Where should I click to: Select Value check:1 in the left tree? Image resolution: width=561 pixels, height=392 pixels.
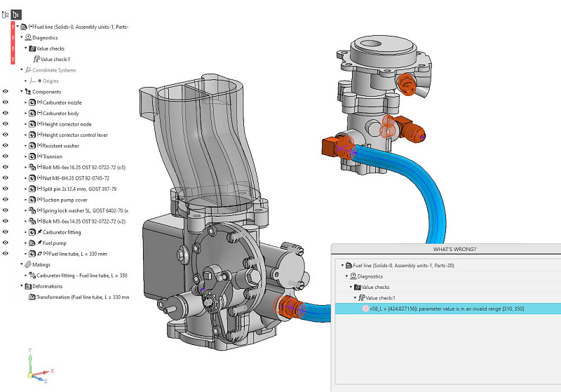coord(55,60)
